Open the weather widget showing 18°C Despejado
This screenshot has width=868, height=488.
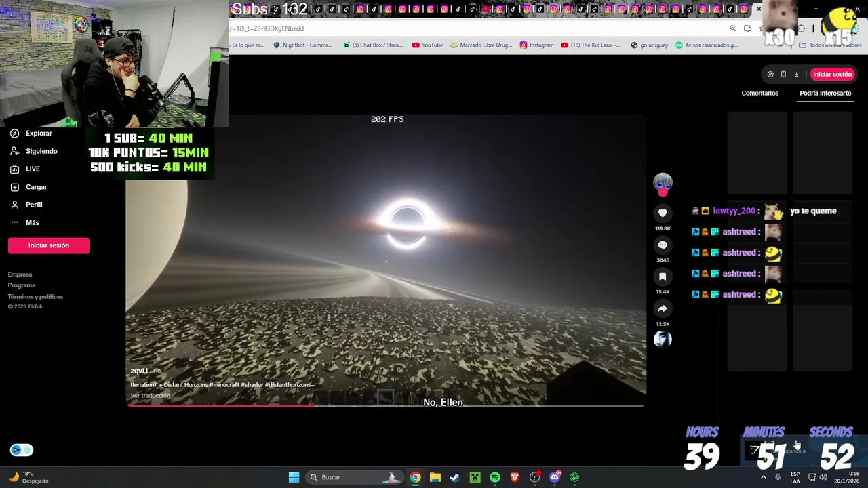click(x=28, y=477)
